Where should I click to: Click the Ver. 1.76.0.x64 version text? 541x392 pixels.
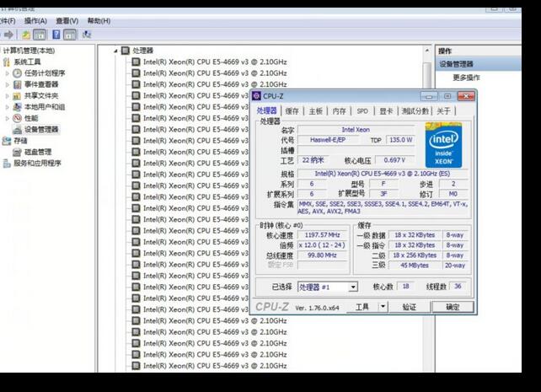pyautogui.click(x=317, y=308)
